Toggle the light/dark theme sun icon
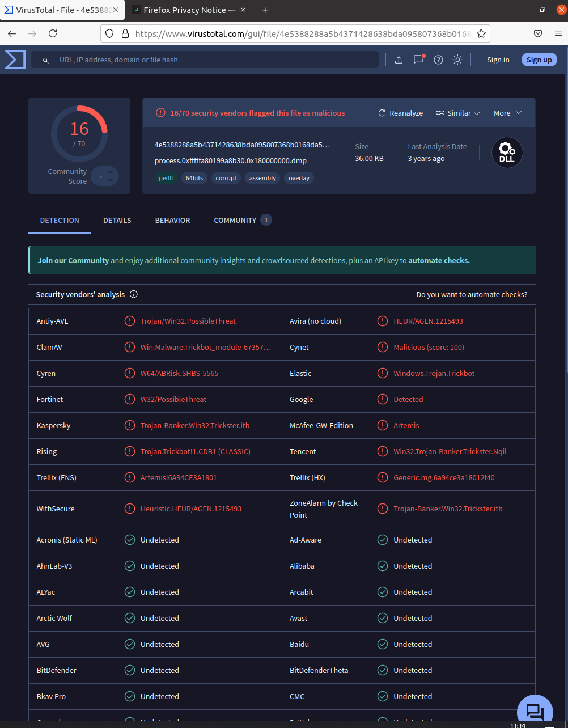 (458, 60)
